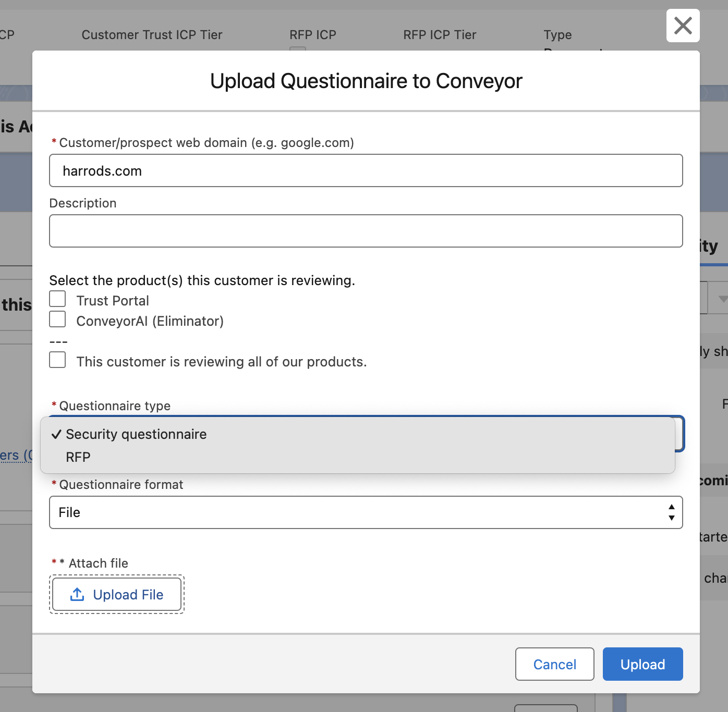Select Security questionnaire option

click(358, 434)
